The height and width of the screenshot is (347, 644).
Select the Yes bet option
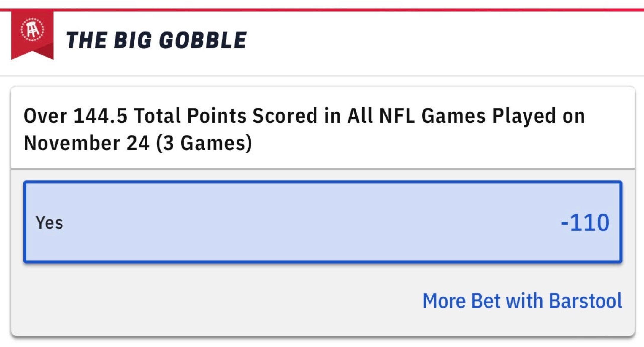point(323,222)
